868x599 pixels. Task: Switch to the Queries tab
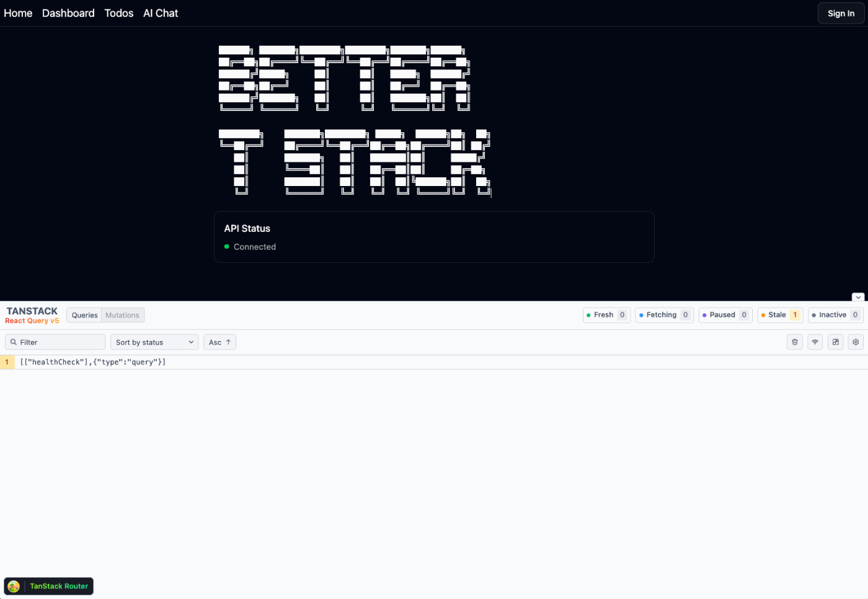coord(84,315)
